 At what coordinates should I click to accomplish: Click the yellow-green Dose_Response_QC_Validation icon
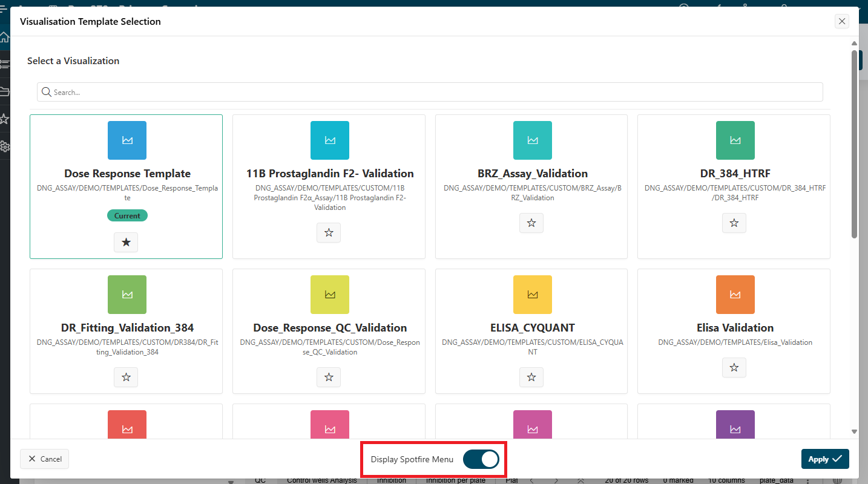pos(330,295)
